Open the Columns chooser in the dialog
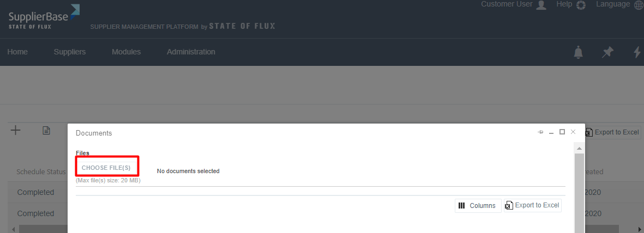644x233 pixels. (478, 206)
